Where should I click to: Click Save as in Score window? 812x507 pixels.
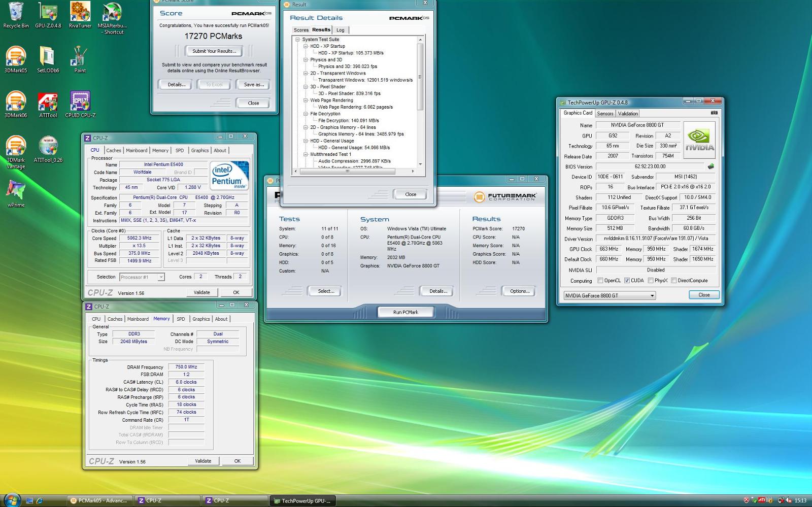tap(254, 85)
